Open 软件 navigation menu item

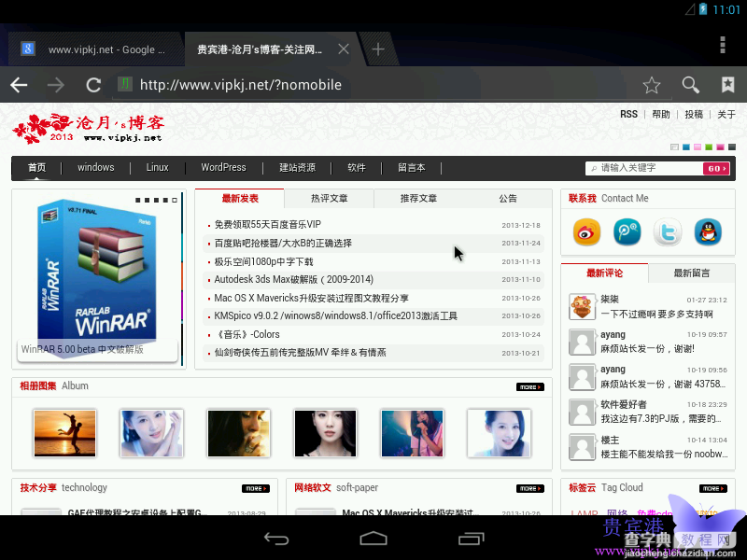pyautogui.click(x=357, y=168)
